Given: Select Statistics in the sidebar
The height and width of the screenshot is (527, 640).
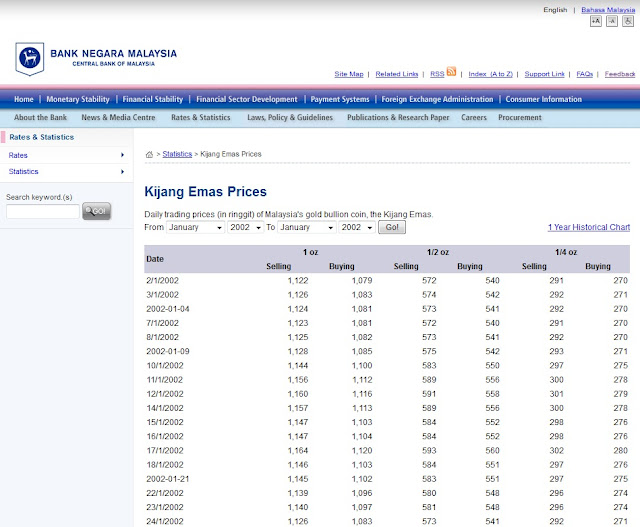Looking at the screenshot, I should point(23,171).
